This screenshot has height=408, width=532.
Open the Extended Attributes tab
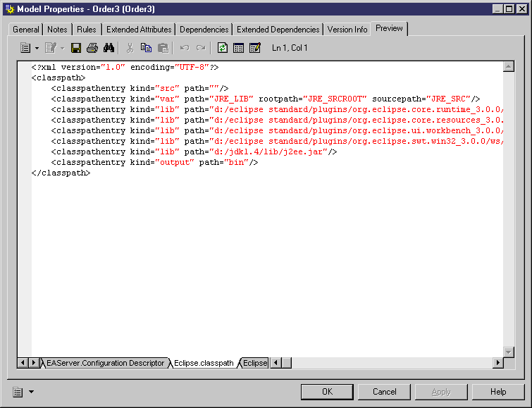point(139,30)
